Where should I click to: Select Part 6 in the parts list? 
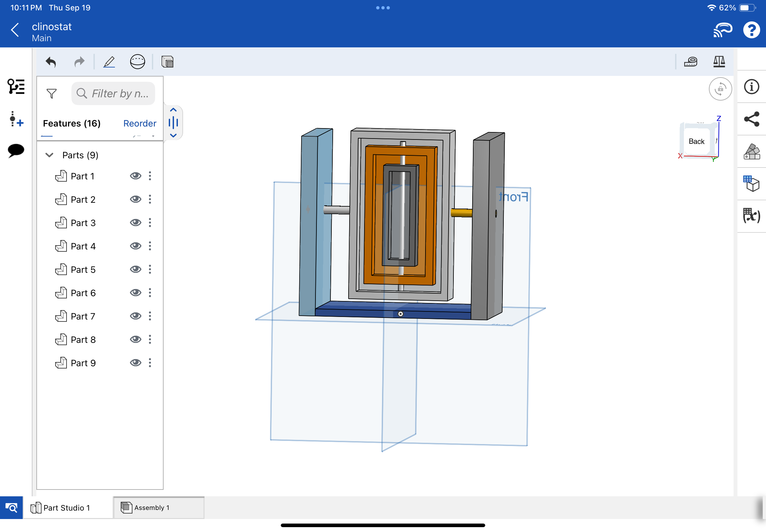[x=83, y=293]
